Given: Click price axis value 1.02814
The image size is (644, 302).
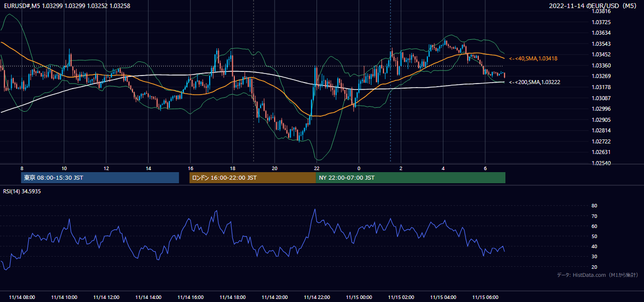Looking at the screenshot, I should (x=601, y=130).
